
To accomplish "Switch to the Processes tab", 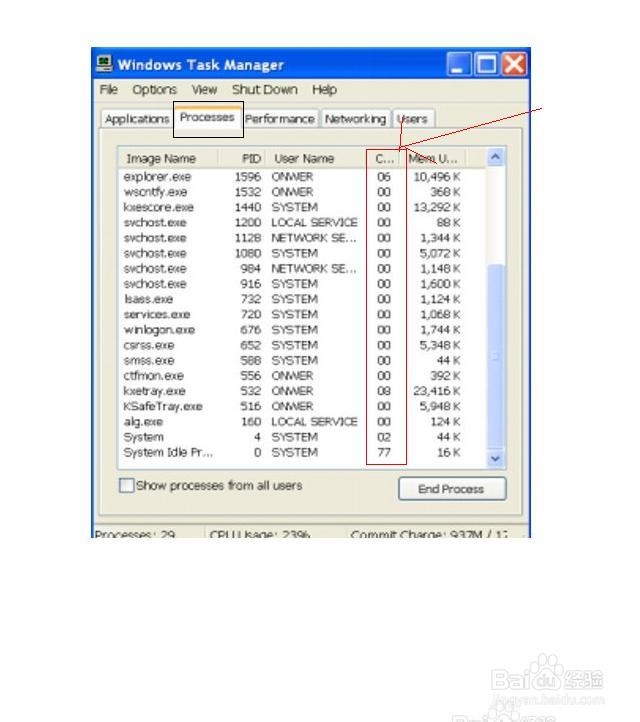I will (208, 117).
